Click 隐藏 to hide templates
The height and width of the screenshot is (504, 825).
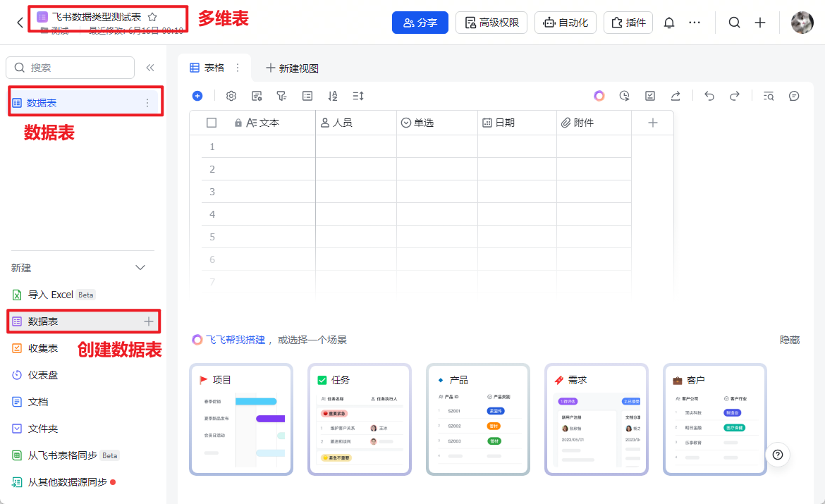[x=789, y=340]
